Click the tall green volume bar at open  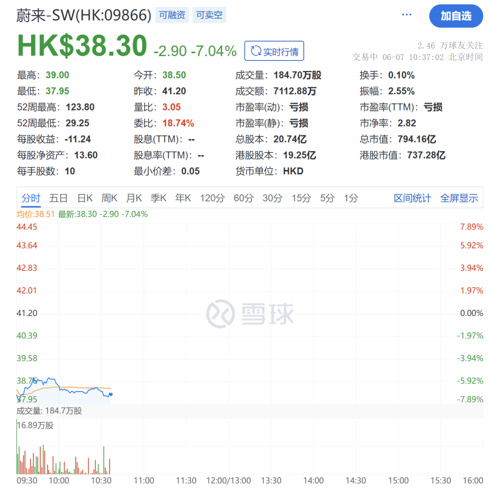coord(17,447)
